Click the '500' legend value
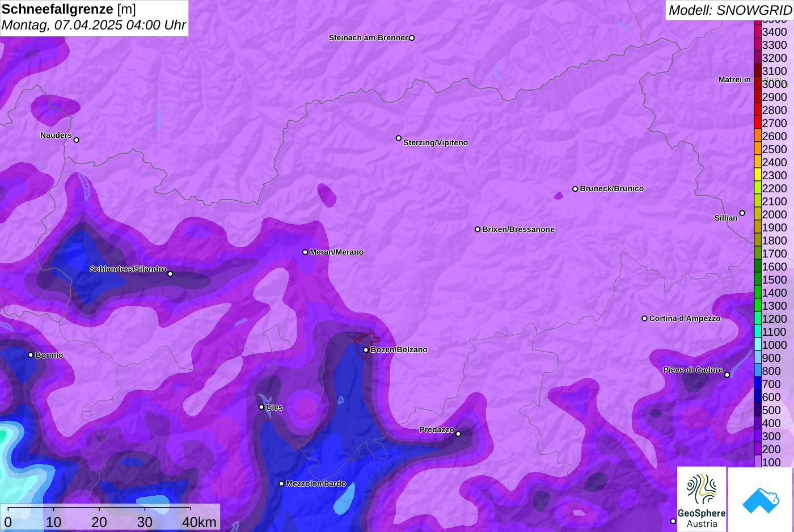This screenshot has width=794, height=532. pyautogui.click(x=771, y=410)
